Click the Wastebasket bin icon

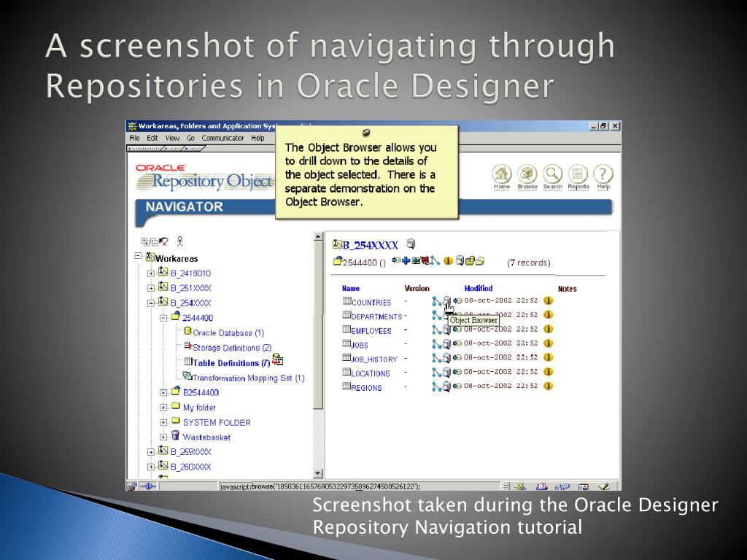(x=175, y=435)
